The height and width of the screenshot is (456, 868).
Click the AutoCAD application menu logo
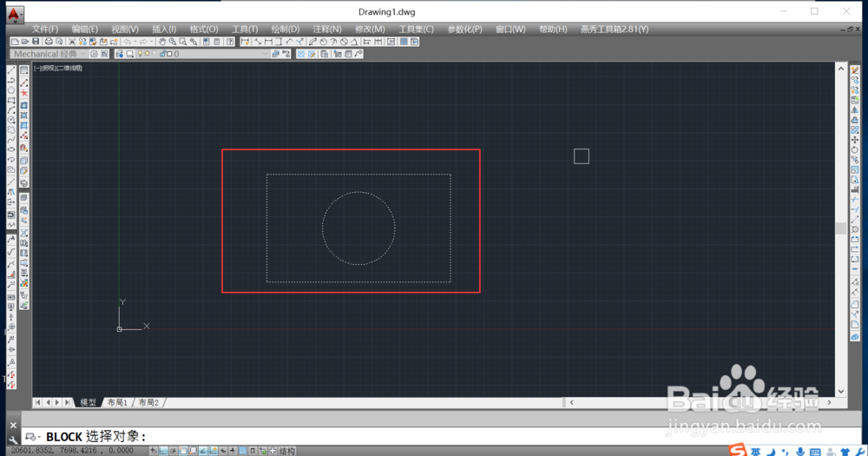[15, 13]
